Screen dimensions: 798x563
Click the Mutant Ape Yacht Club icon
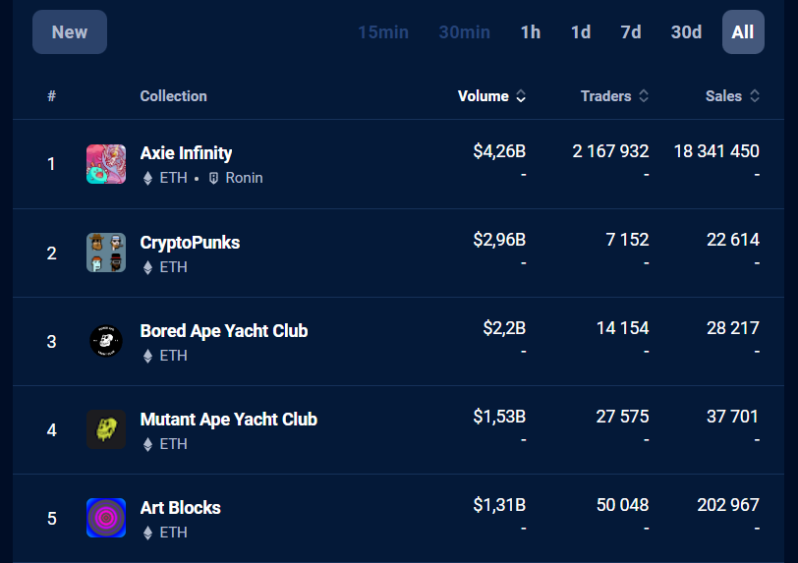(106, 430)
